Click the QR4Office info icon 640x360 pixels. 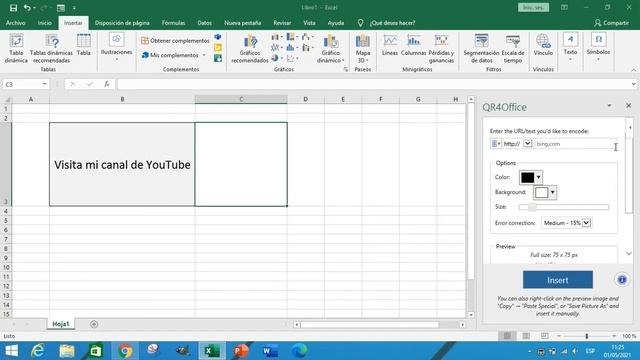pyautogui.click(x=622, y=280)
